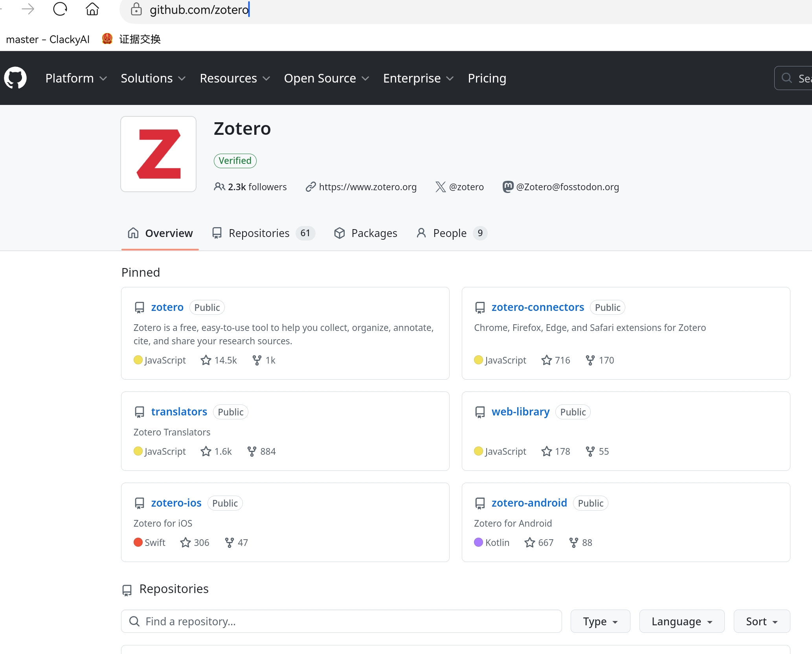Click star icon for zotero-ios repo
Screen dimensions: 812x654
coord(186,543)
